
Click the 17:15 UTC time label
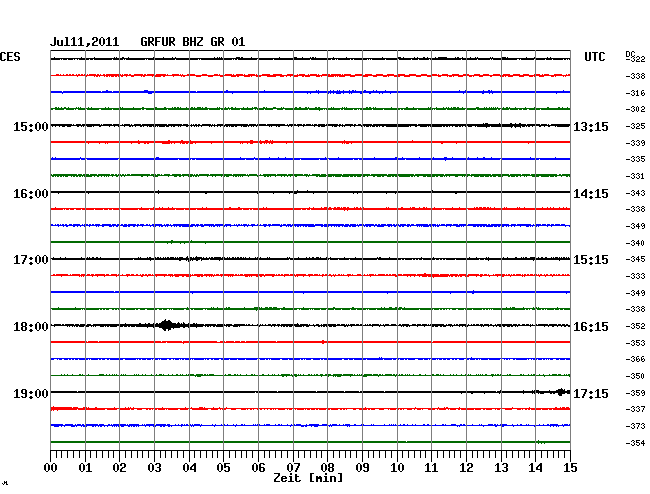[x=591, y=393]
